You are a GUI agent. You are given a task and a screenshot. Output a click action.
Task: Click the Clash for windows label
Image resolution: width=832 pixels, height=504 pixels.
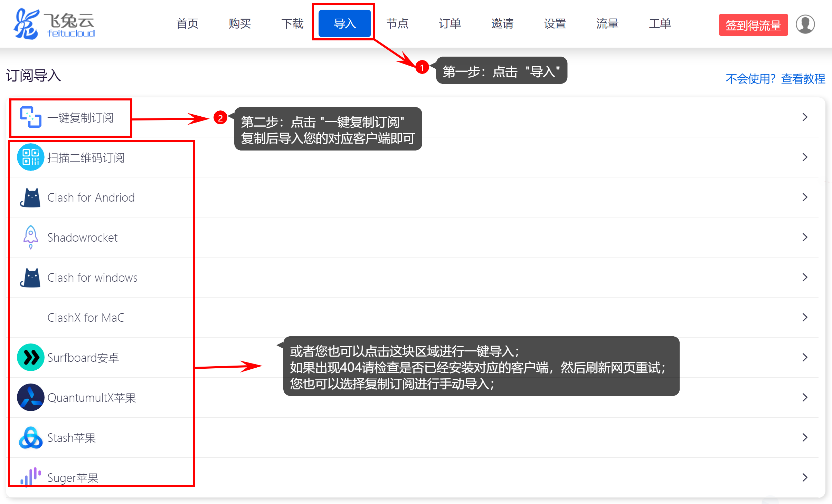[x=92, y=278]
